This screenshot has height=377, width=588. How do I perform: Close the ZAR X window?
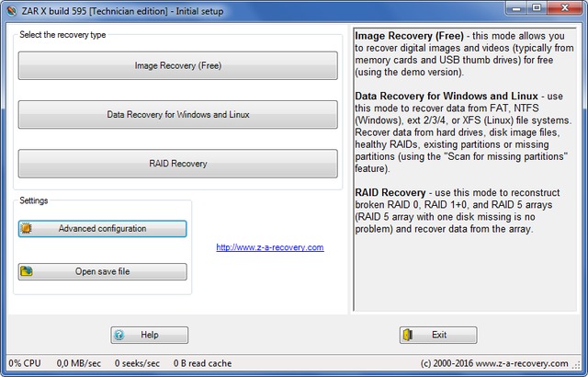point(565,8)
